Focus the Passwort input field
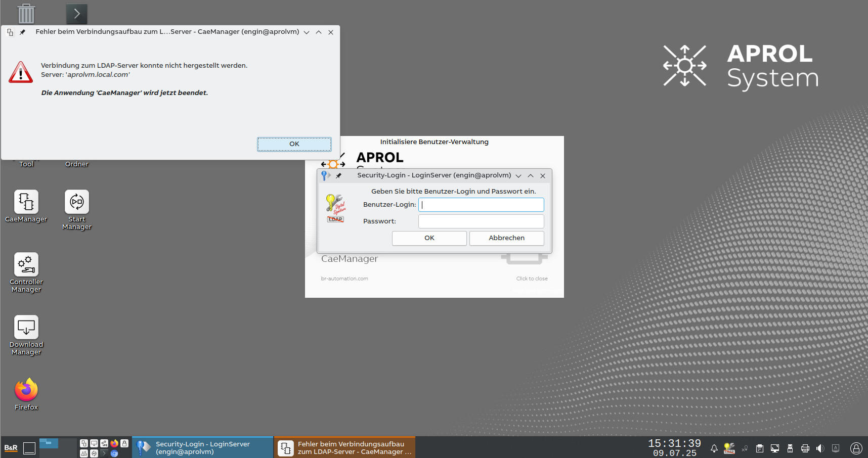 [x=481, y=221]
